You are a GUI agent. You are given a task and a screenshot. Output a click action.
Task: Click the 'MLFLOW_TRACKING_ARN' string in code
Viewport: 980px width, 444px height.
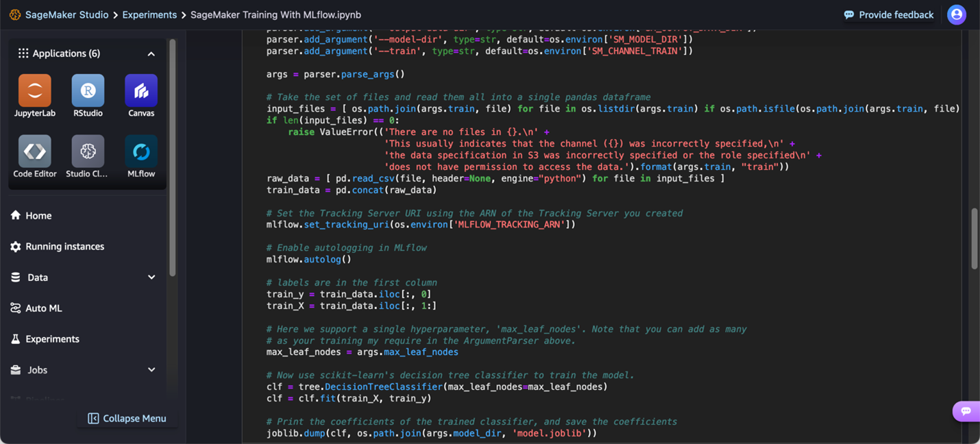pos(511,224)
